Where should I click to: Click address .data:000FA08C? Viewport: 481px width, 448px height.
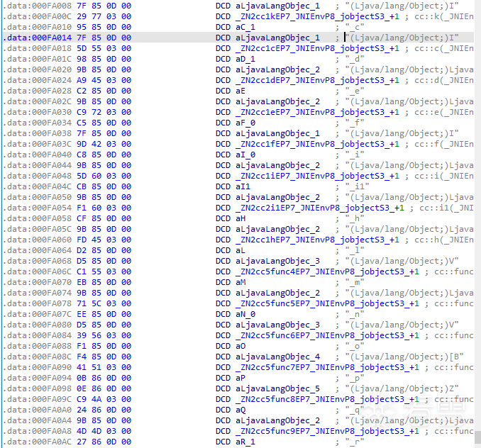tap(37, 357)
